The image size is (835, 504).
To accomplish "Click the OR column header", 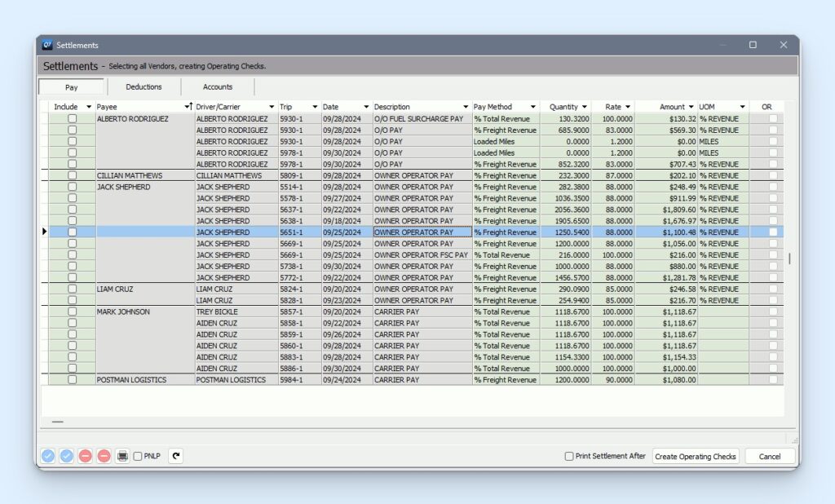I will click(767, 107).
